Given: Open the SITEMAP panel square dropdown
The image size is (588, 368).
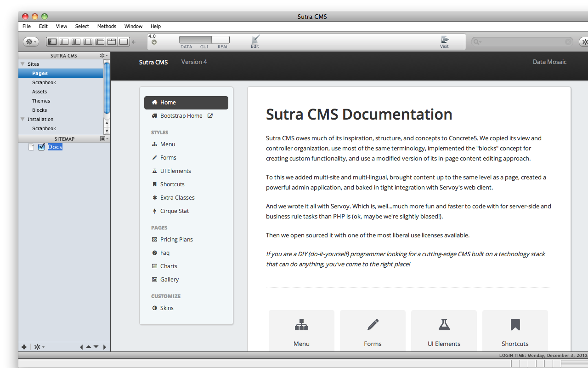Looking at the screenshot, I should 104,138.
